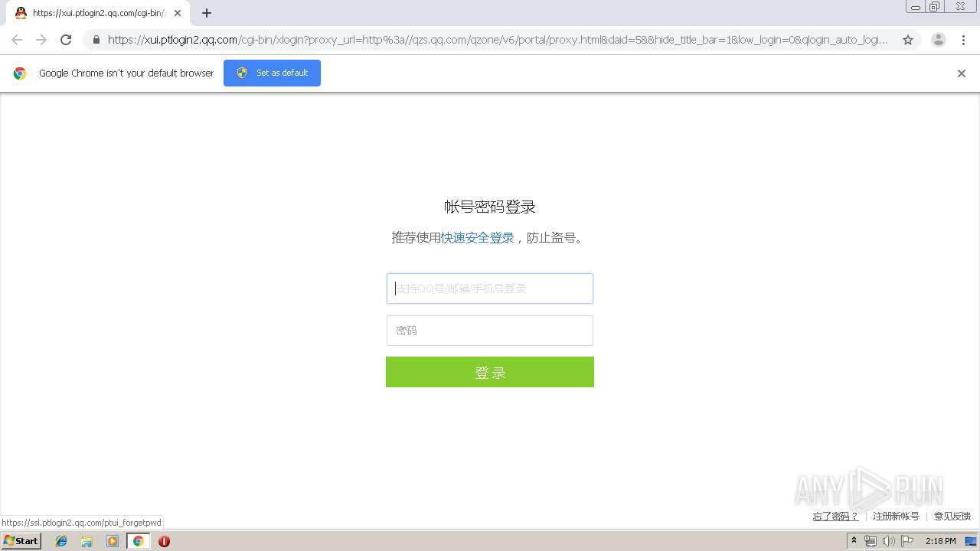Open the Chrome profile avatar
980x551 pixels.
[x=938, y=40]
